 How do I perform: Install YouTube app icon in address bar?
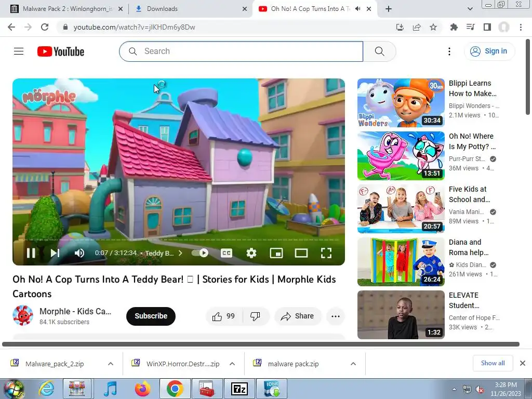pyautogui.click(x=400, y=27)
